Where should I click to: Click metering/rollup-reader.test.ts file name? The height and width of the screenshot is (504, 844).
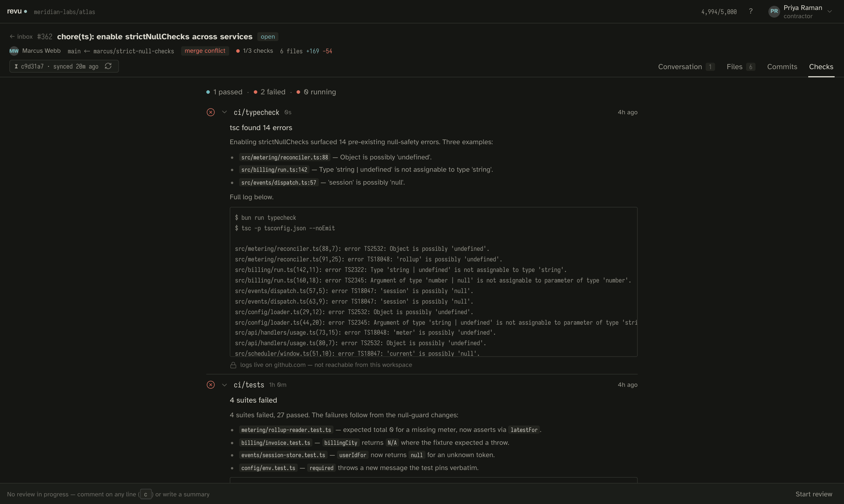pos(286,430)
